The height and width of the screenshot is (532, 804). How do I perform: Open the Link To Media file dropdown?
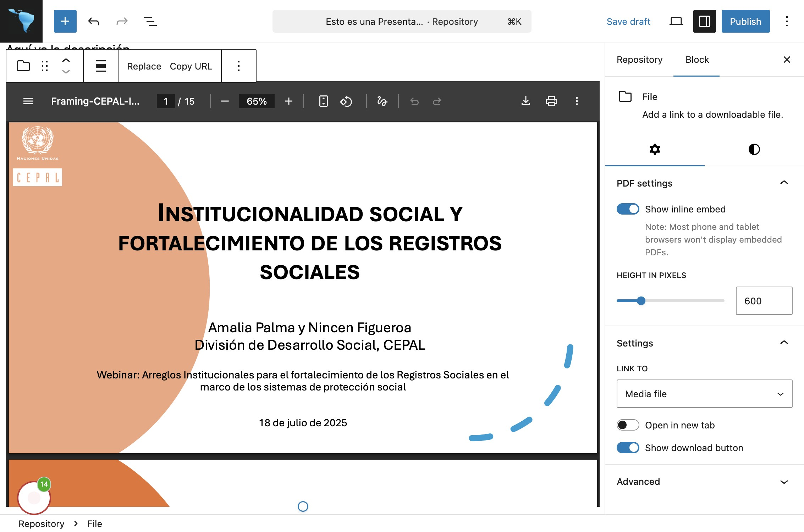[x=704, y=394]
